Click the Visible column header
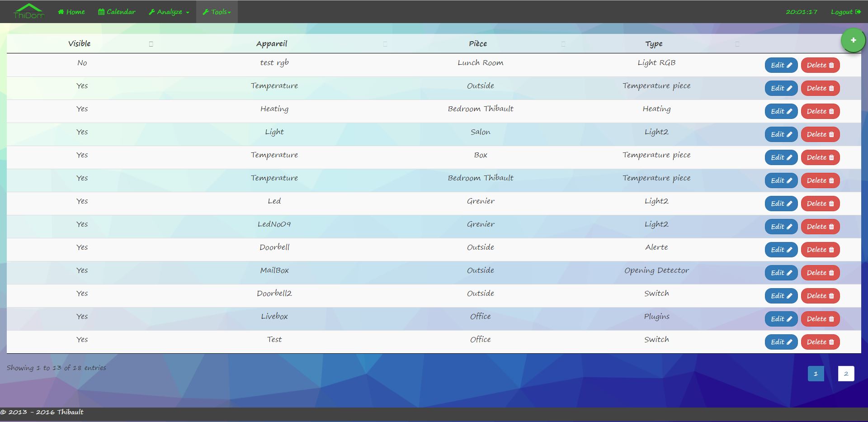Screen dimensions: 868x422 [79, 43]
